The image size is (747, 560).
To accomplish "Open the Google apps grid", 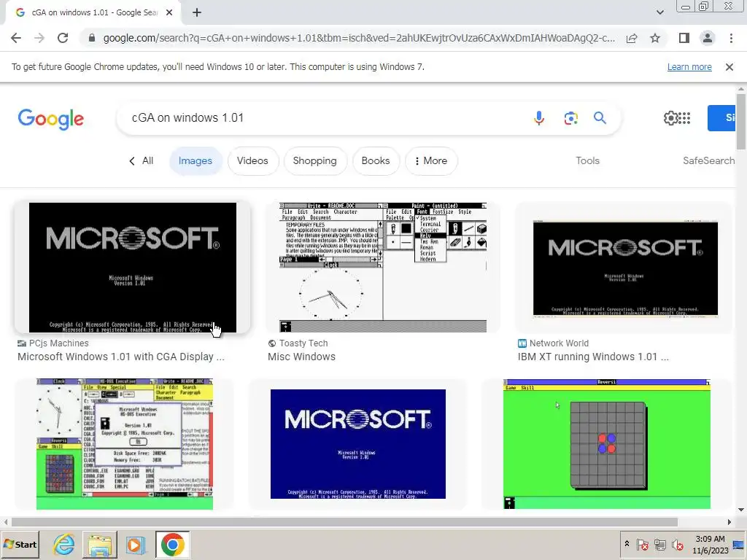I will pos(684,117).
